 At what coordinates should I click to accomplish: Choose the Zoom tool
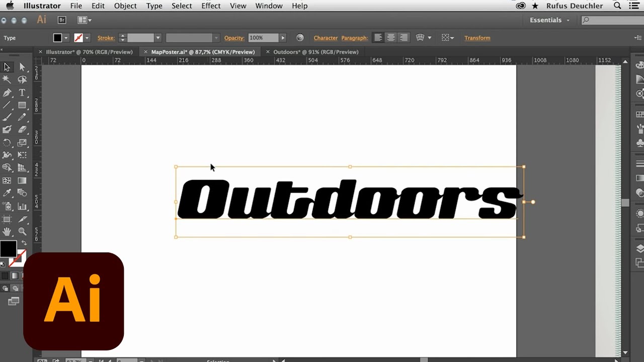tap(22, 232)
